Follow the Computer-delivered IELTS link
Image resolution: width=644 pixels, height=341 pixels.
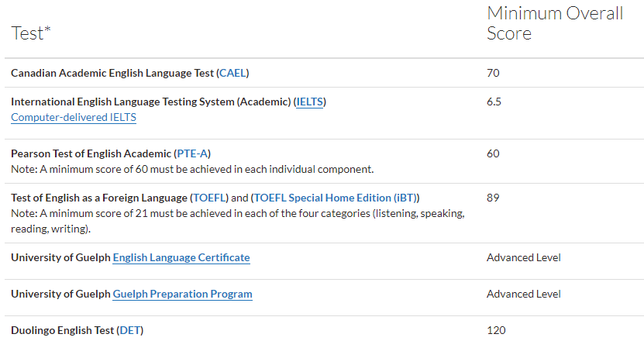click(74, 118)
